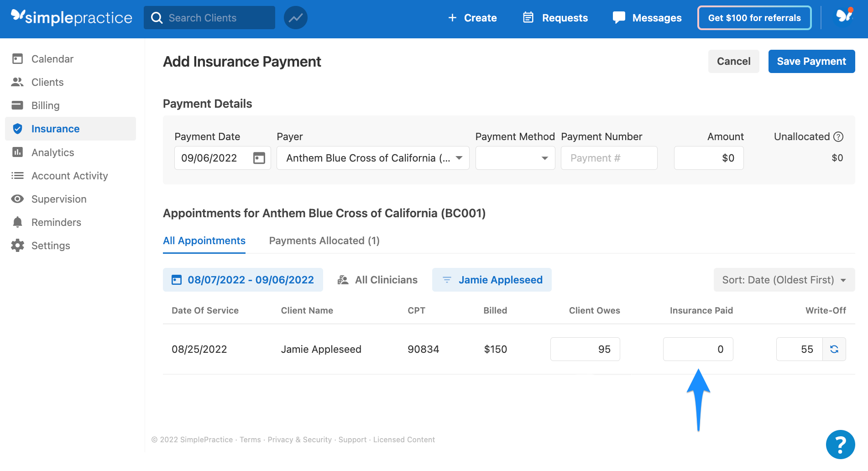This screenshot has width=868, height=471.
Task: Click the Insurance shield icon
Action: coord(17,129)
